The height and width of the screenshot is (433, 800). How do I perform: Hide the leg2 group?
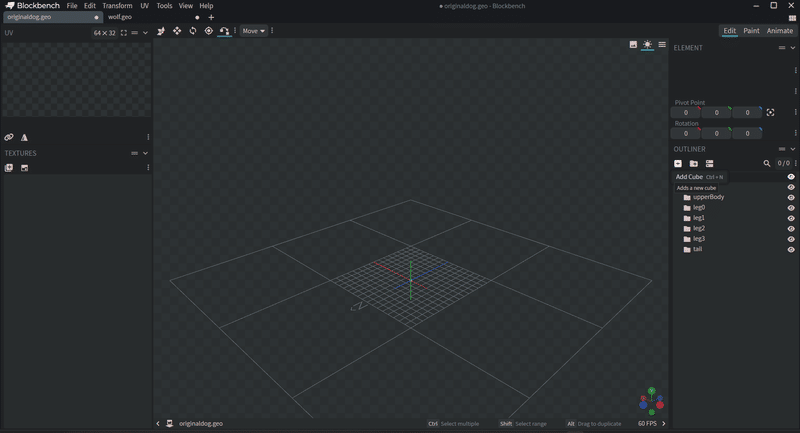click(791, 228)
